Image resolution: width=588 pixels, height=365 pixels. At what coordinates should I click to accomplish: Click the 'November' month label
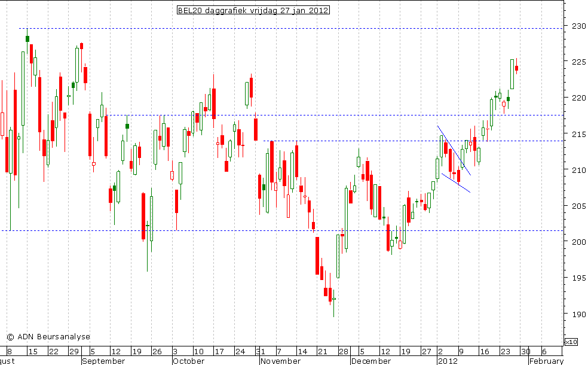point(280,361)
